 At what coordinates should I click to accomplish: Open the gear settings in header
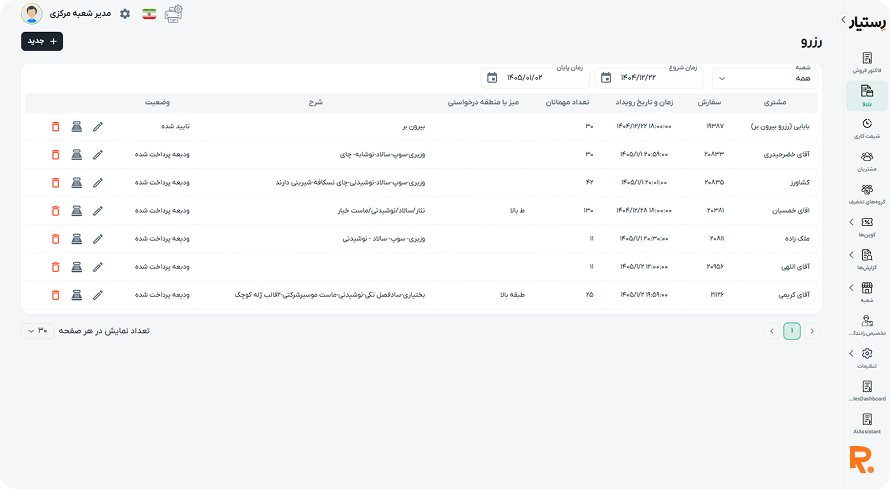(125, 14)
